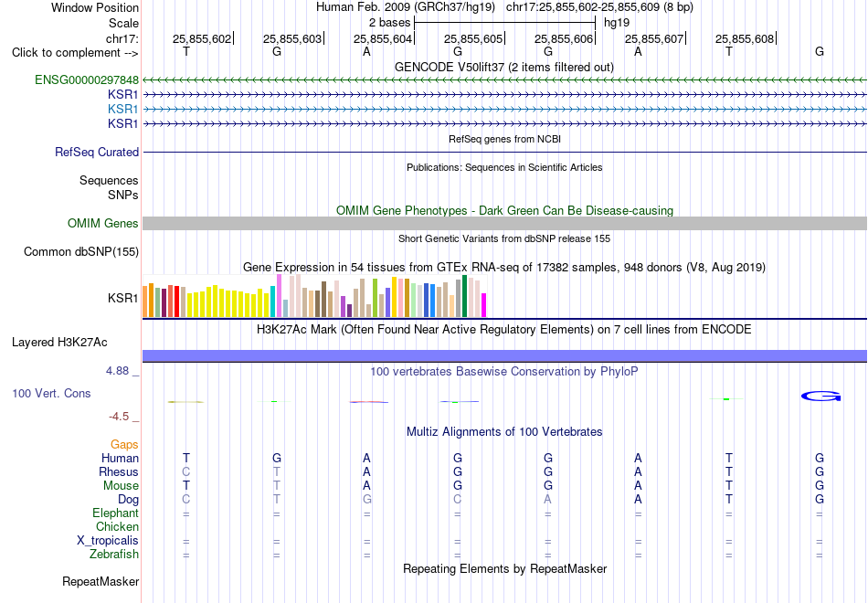The height and width of the screenshot is (603, 868).
Task: Click the Scale label on the left
Action: [x=123, y=24]
